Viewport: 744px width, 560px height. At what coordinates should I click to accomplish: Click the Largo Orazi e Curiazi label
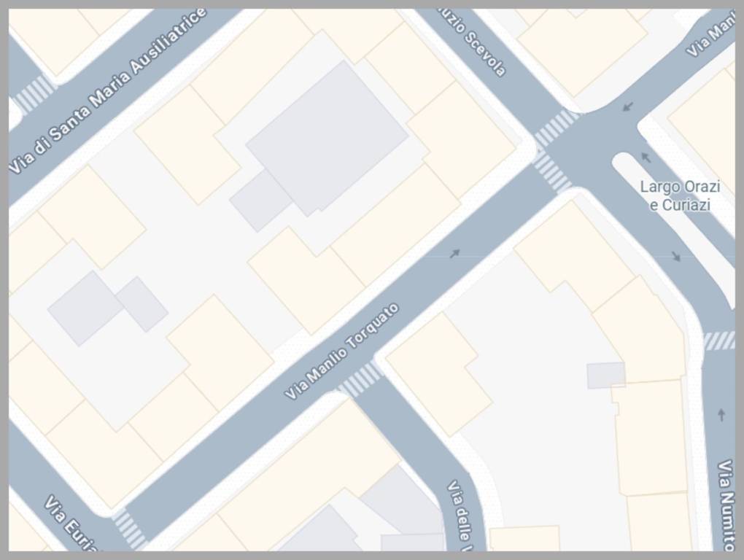tap(680, 196)
